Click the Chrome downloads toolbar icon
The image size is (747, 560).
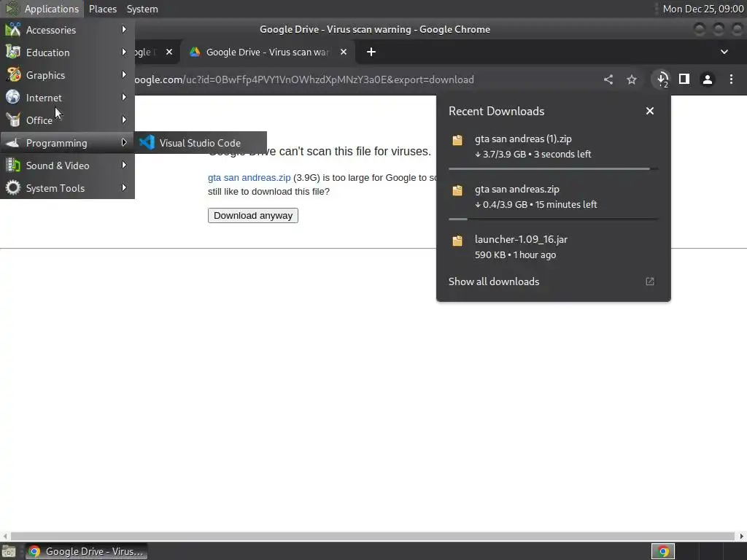pyautogui.click(x=662, y=79)
